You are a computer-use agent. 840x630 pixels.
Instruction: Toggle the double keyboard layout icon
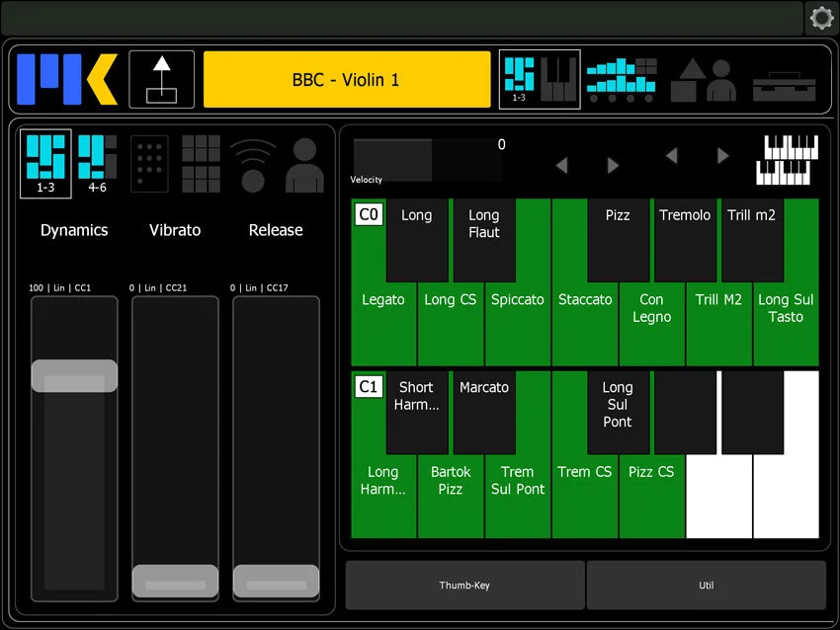(787, 160)
